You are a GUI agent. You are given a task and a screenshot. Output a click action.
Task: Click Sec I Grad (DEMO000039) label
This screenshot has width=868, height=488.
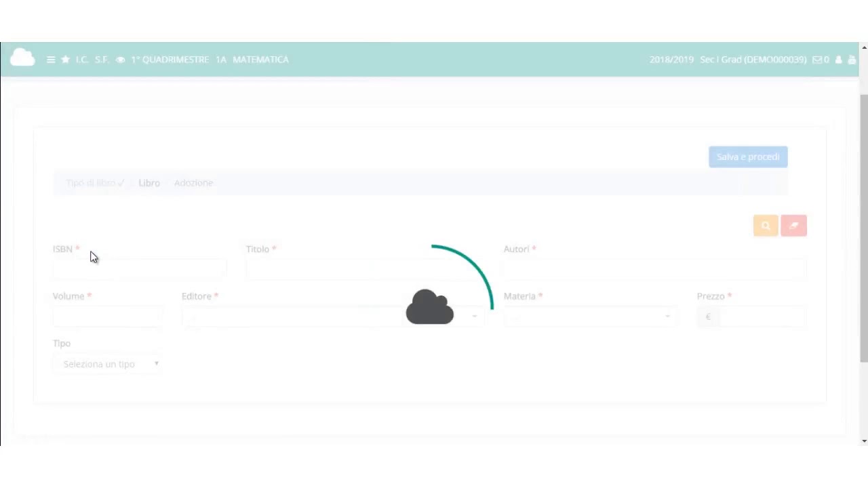click(x=753, y=60)
